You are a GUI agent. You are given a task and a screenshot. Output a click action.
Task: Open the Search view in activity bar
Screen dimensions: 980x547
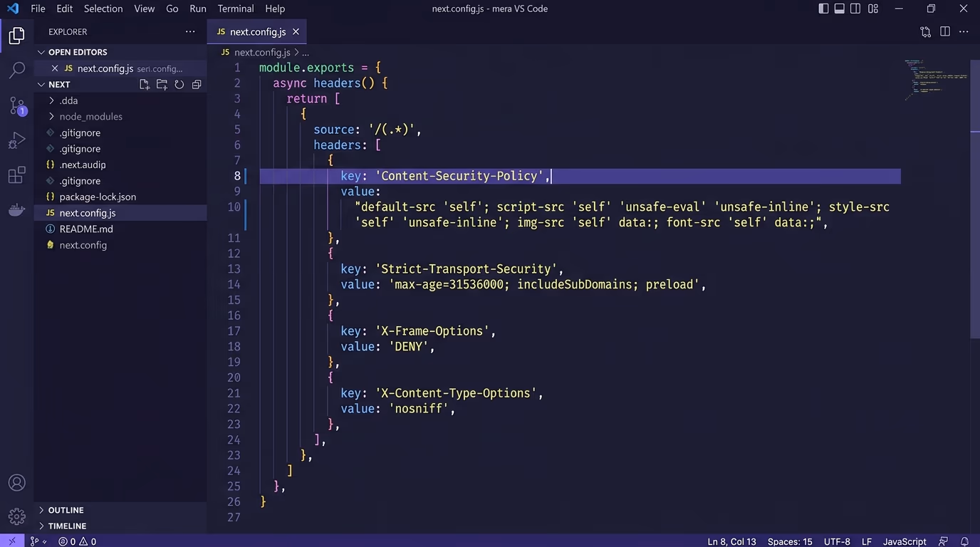pos(17,71)
